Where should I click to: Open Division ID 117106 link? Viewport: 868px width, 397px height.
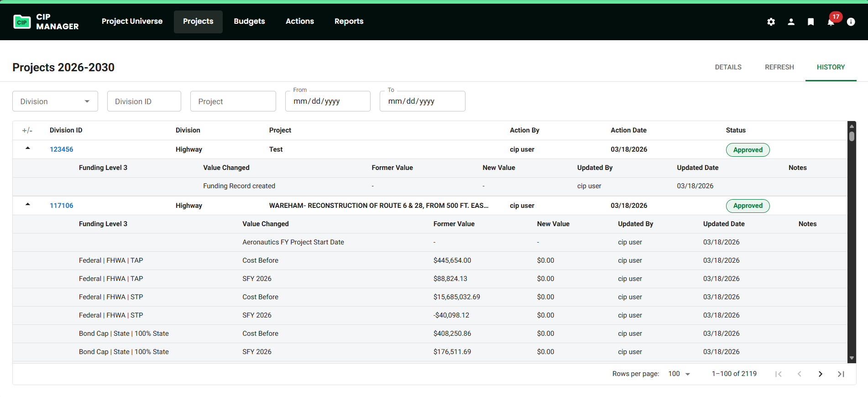click(x=62, y=206)
